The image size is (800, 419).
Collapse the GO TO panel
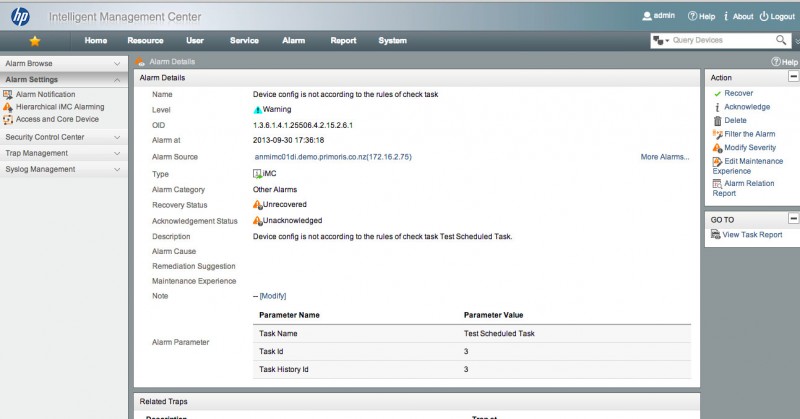(793, 218)
